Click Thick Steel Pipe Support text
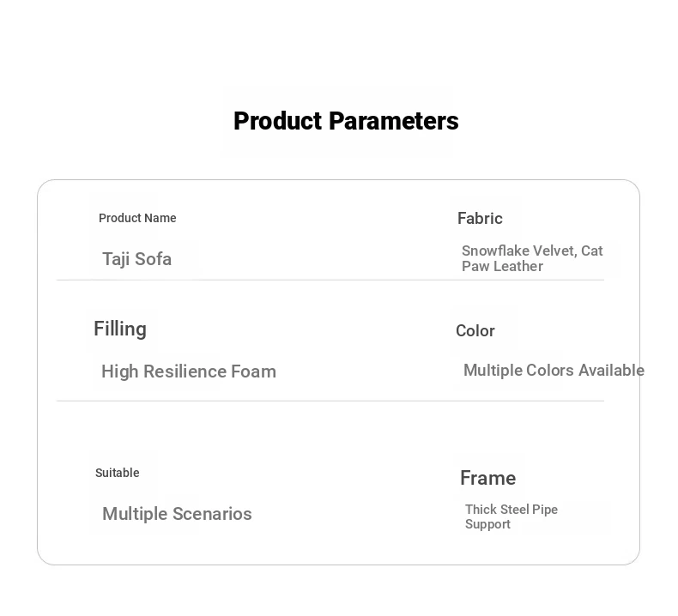Screen dimensions: 678x616 [512, 516]
